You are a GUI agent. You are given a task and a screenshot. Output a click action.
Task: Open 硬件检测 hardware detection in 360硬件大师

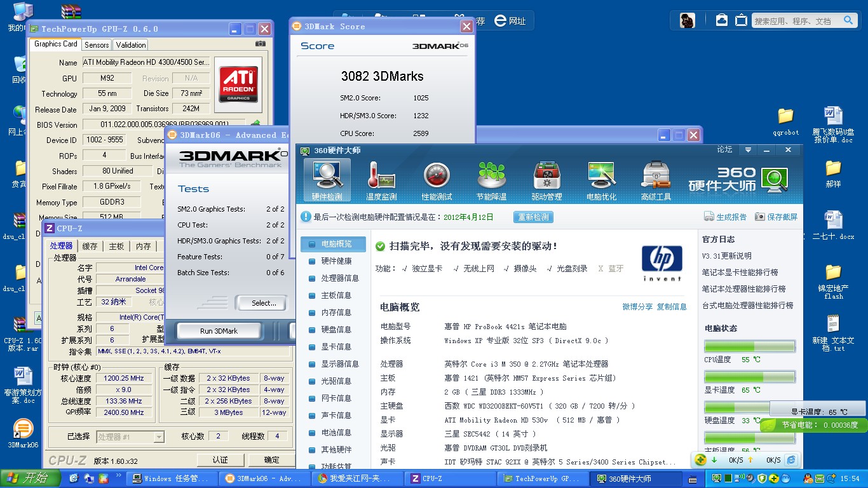click(327, 180)
